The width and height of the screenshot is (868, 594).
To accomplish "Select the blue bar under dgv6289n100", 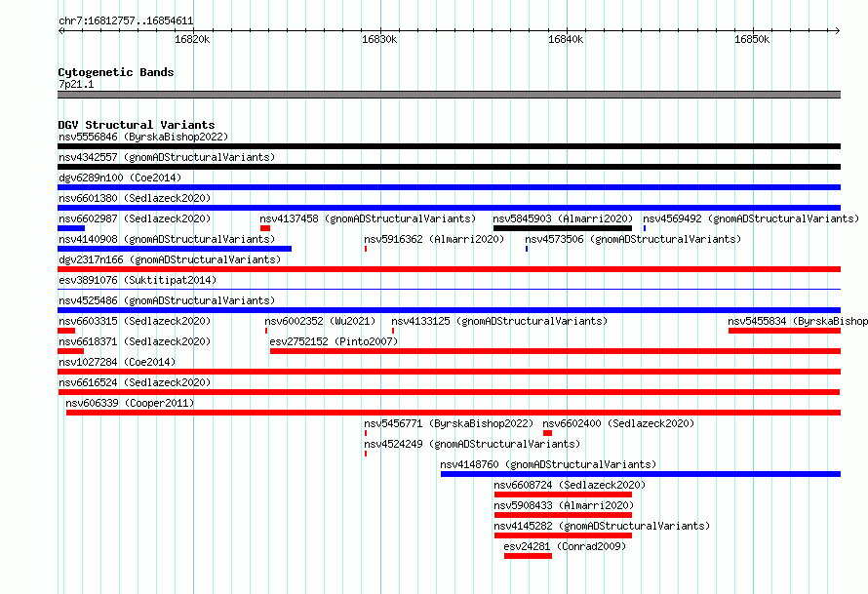I will click(x=449, y=187).
